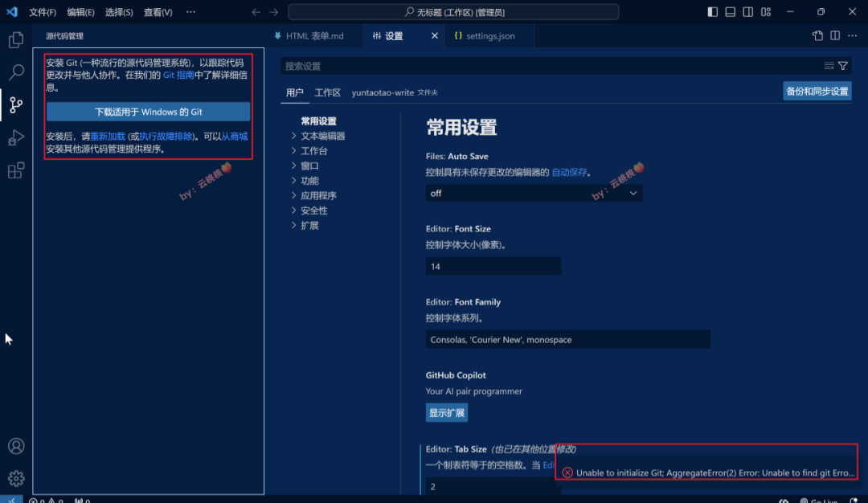
Task: Open the Manage gear icon
Action: click(16, 478)
